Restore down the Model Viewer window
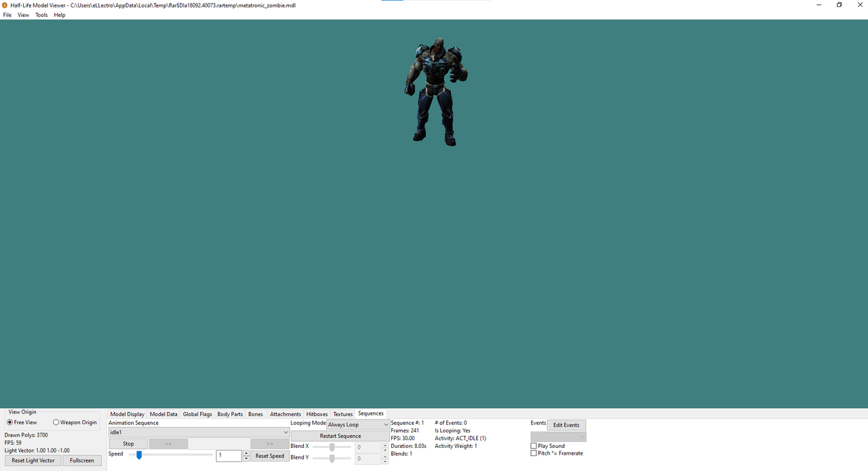This screenshot has height=471, width=868. tap(840, 5)
